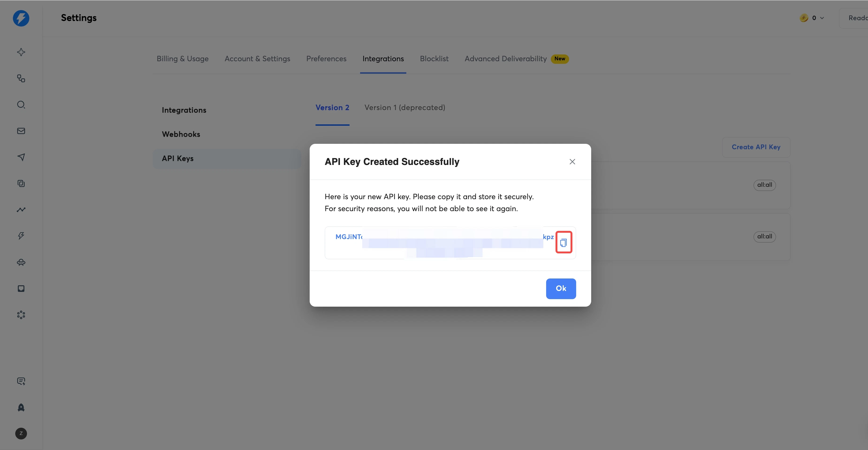
Task: Select the analytics line chart icon
Action: [21, 210]
